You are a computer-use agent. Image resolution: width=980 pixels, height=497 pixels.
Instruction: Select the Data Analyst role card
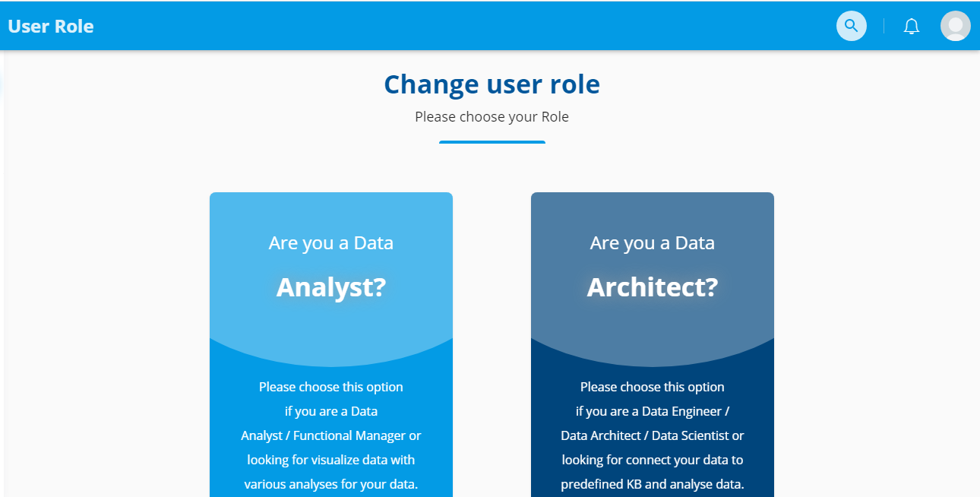tap(331, 344)
